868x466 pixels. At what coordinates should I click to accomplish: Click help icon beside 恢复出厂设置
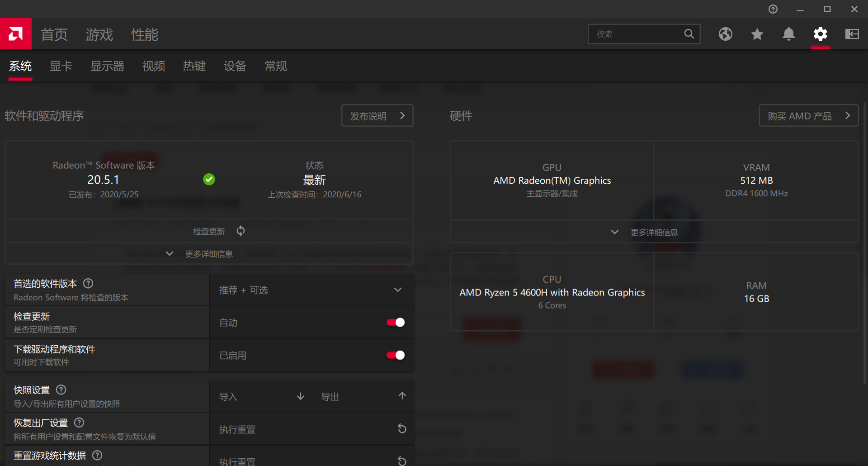(79, 423)
